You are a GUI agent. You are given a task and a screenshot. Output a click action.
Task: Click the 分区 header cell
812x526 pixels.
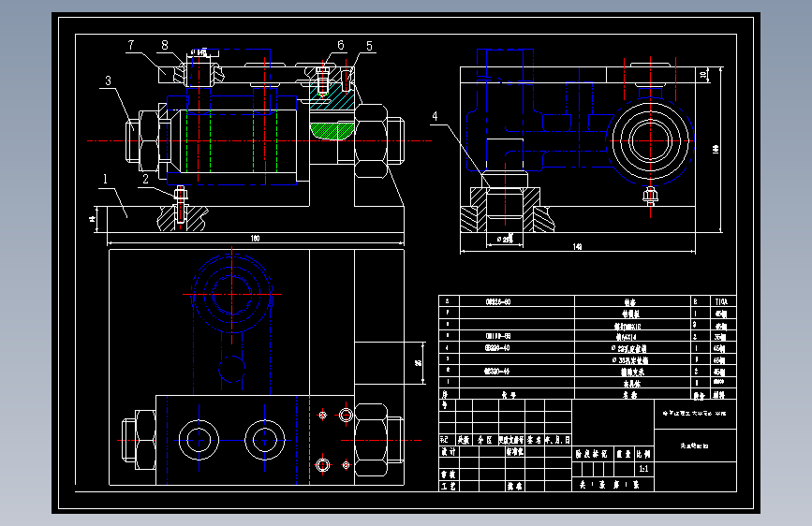(x=485, y=440)
